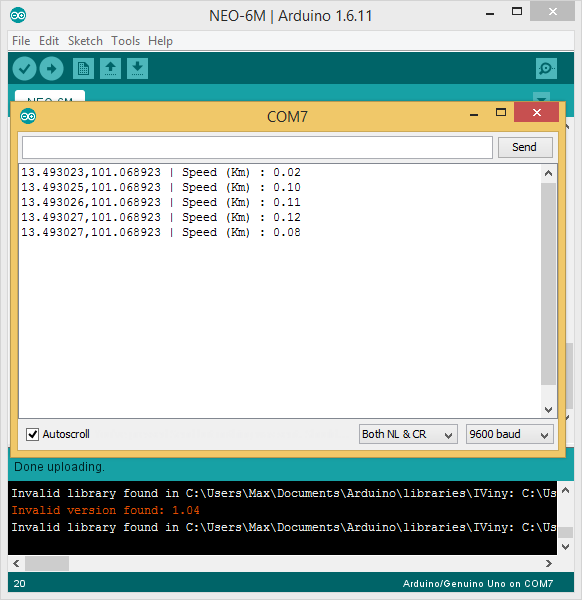Viewport: 582px width, 600px height.
Task: Save the sketch with the Save icon
Action: tap(137, 69)
